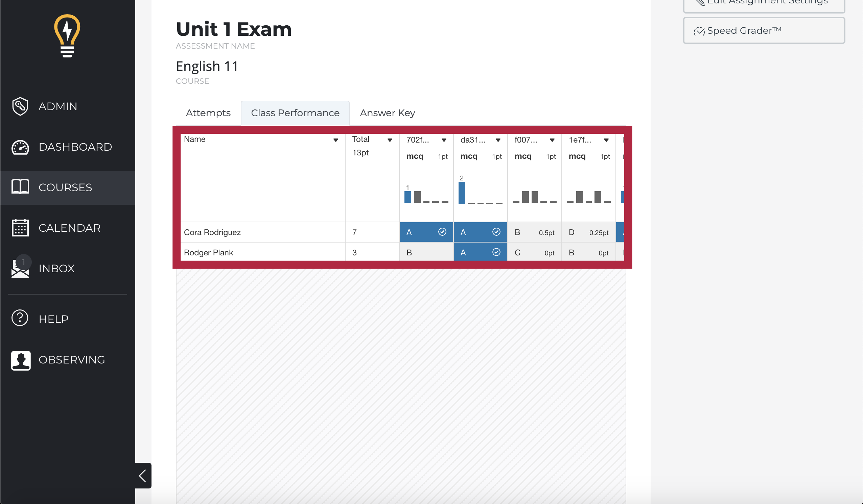Switch to Attempts tab
This screenshot has width=863, height=504.
pyautogui.click(x=208, y=112)
